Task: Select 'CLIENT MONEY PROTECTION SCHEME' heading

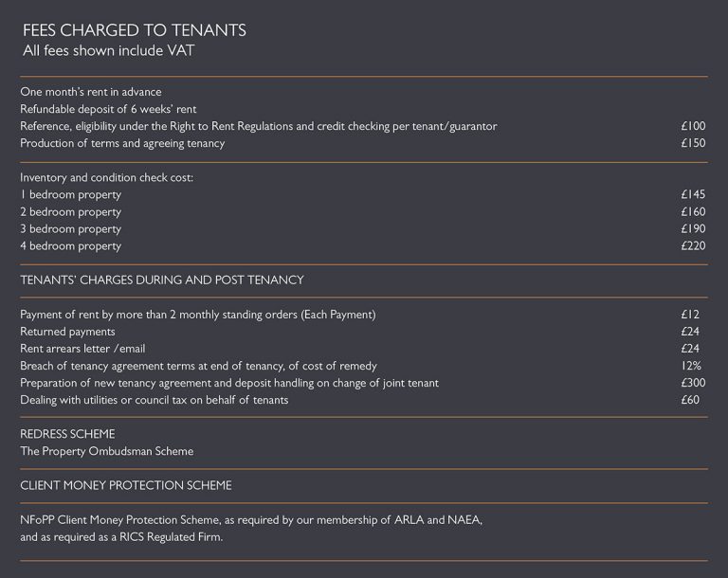Action: [x=126, y=485]
